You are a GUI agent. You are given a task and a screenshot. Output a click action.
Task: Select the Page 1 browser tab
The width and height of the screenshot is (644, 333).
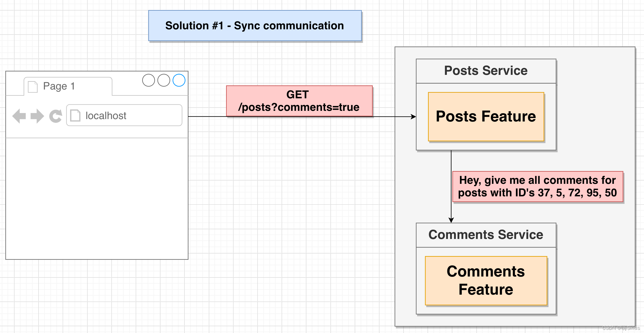point(68,86)
